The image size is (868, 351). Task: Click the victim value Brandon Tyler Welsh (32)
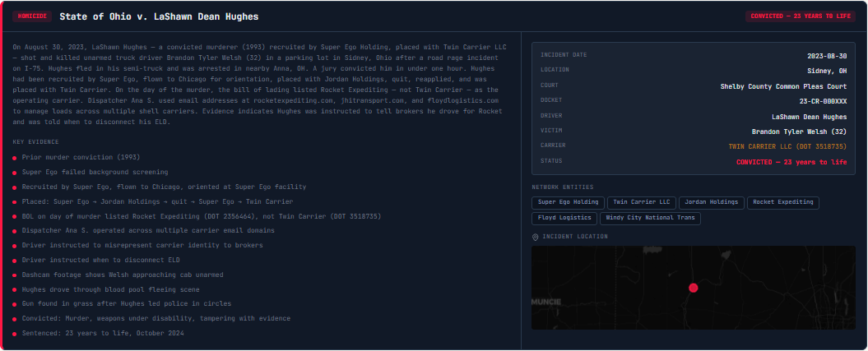tap(800, 132)
